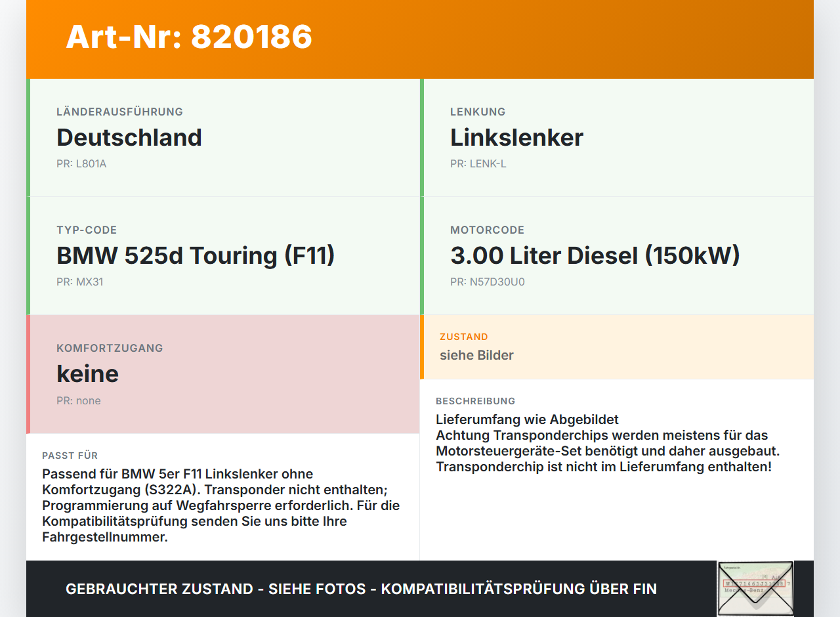The image size is (840, 617).
Task: Click the fitment text mentioning S322A
Action: 221,505
